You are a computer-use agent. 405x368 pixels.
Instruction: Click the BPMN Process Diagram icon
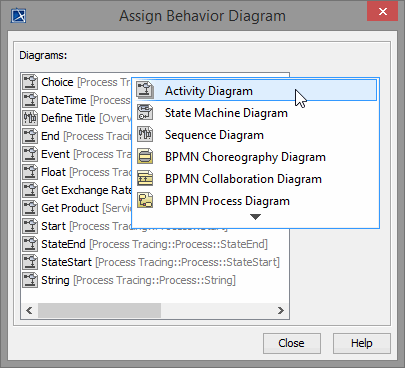[145, 201]
